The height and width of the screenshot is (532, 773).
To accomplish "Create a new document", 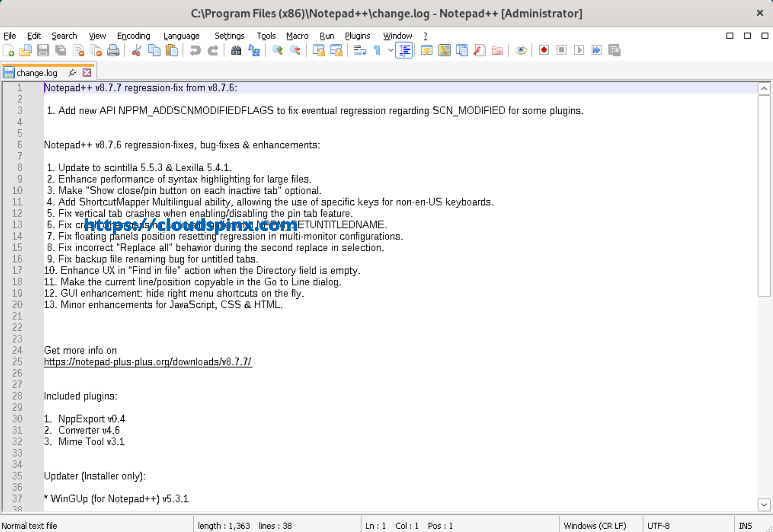I will tap(8, 50).
